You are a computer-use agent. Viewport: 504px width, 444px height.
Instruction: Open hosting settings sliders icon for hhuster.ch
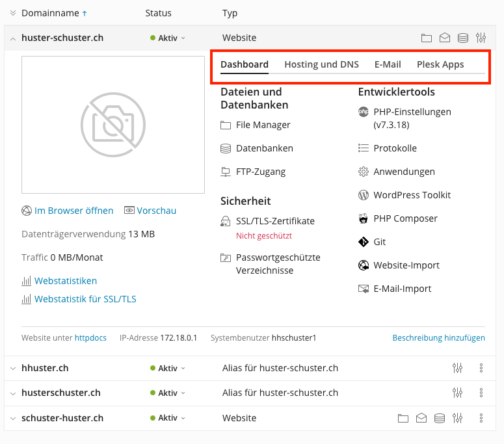pyautogui.click(x=457, y=369)
